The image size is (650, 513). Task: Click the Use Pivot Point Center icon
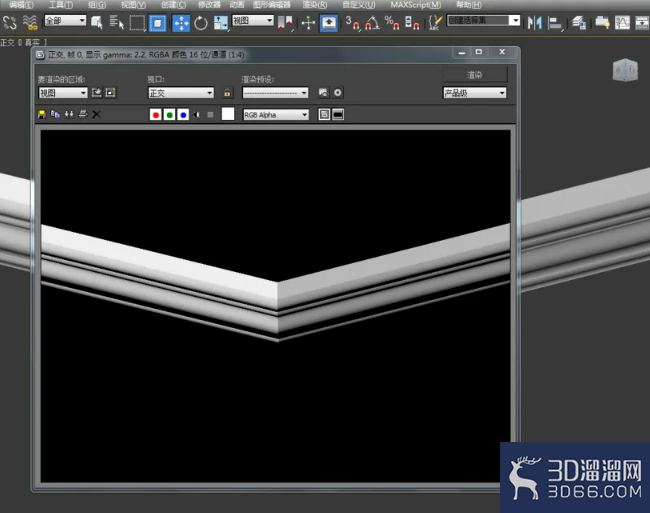click(x=285, y=23)
